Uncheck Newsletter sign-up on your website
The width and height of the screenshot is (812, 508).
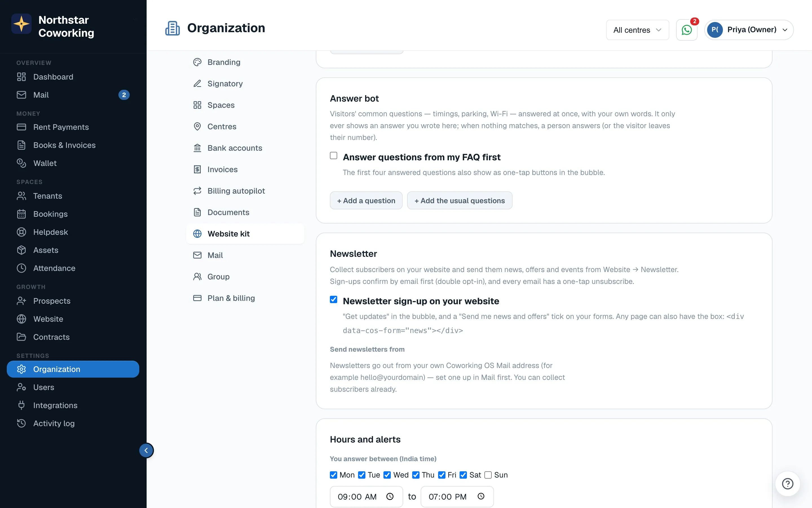pos(334,299)
